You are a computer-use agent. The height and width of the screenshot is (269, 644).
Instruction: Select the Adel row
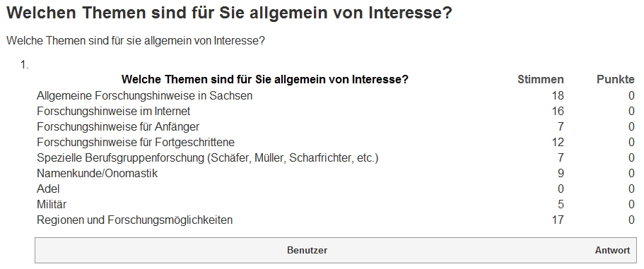click(336, 189)
